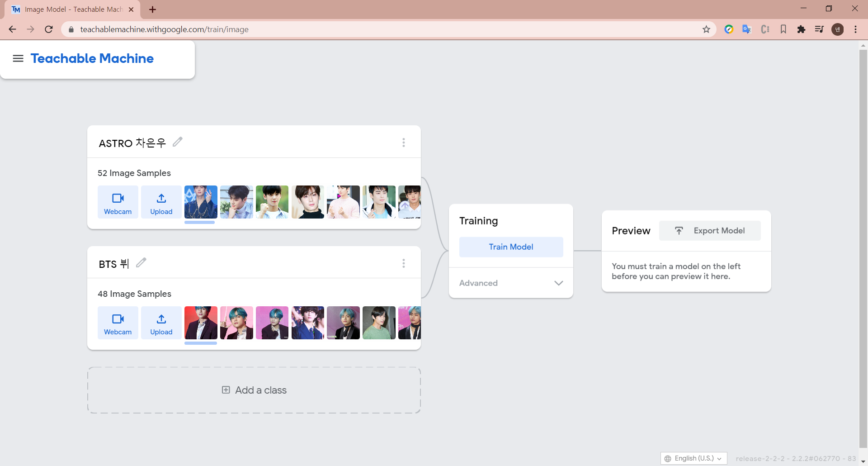Viewport: 868px width, 466px height.
Task: Select ASTRO sample with green background
Action: coord(272,202)
